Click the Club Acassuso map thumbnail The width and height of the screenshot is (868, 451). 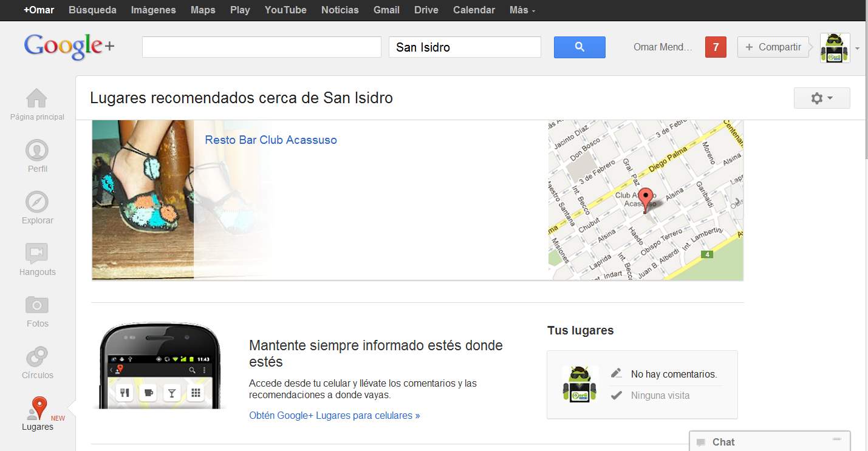646,200
